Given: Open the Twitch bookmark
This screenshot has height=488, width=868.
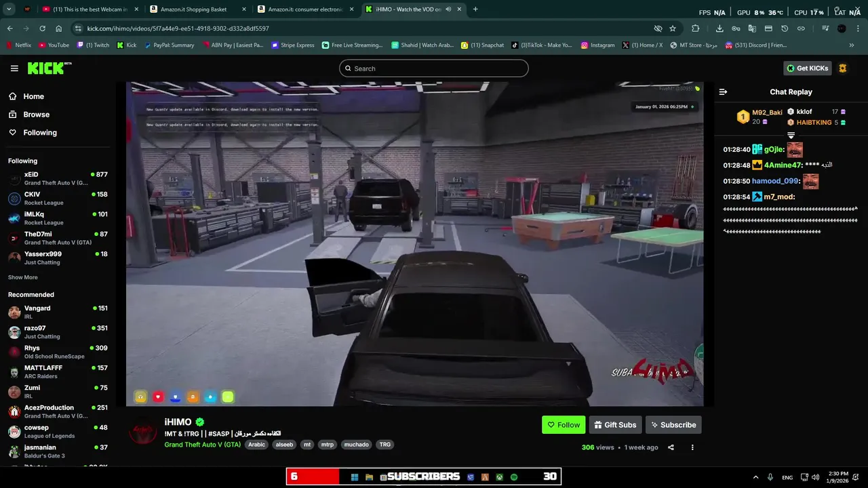Looking at the screenshot, I should pyautogui.click(x=94, y=45).
